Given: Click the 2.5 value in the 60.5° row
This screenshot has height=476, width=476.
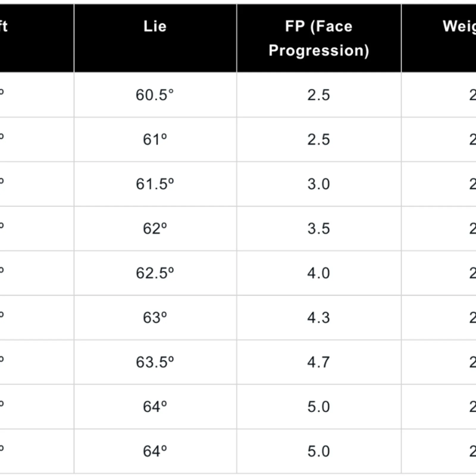Looking at the screenshot, I should [319, 95].
